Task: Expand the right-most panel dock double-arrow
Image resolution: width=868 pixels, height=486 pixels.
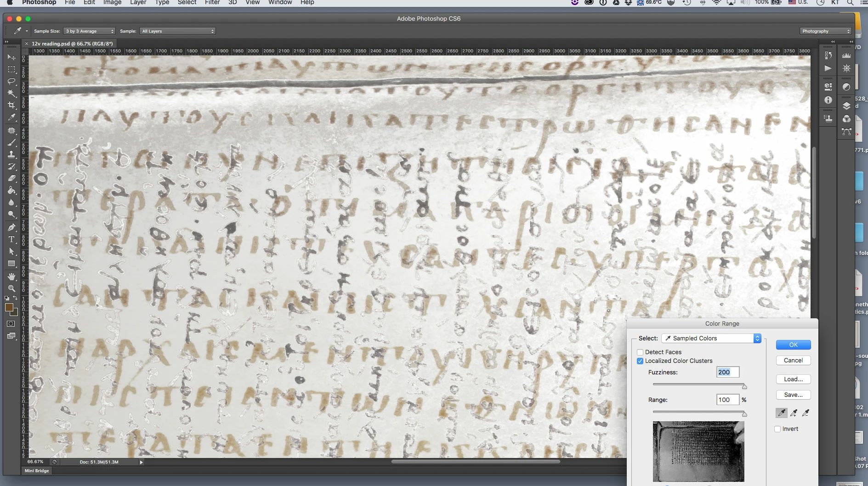Action: point(851,42)
